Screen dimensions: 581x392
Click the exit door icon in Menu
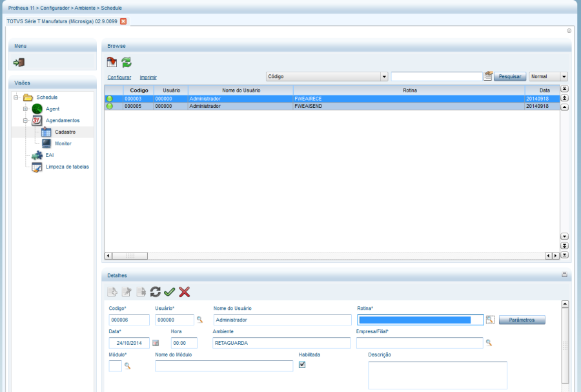coord(19,62)
